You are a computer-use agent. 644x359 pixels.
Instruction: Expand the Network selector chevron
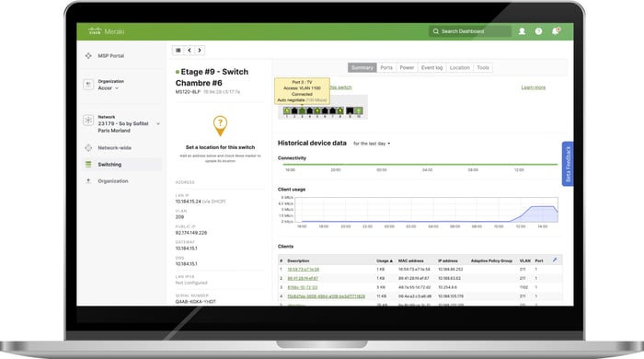pyautogui.click(x=158, y=123)
